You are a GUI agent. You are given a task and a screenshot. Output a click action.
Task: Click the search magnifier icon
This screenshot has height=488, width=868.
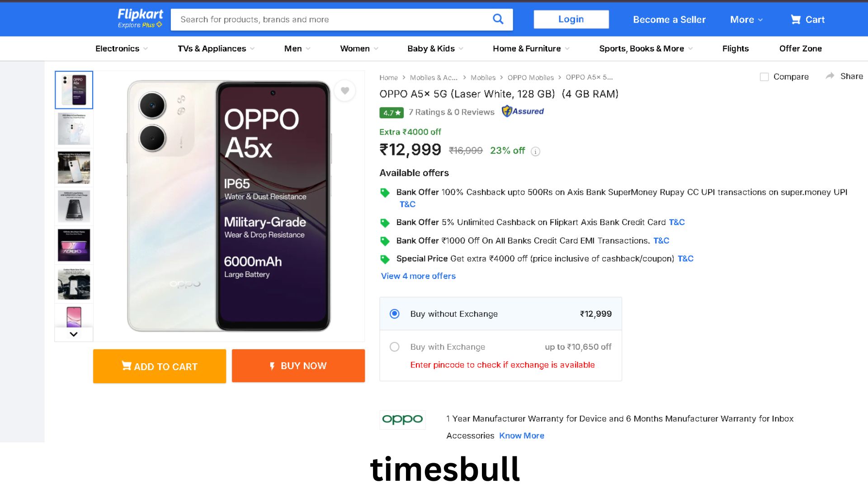[498, 19]
